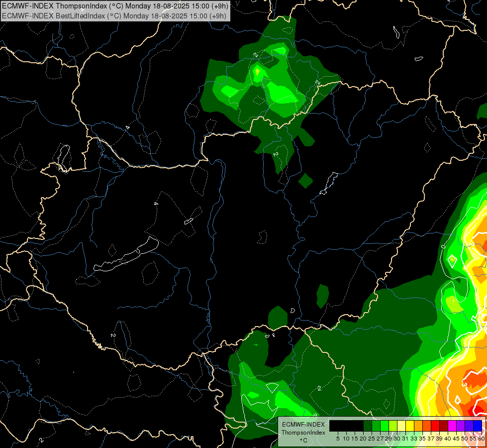The height and width of the screenshot is (448, 487).
Task: Click the legend tick value 40
Action: (x=448, y=439)
